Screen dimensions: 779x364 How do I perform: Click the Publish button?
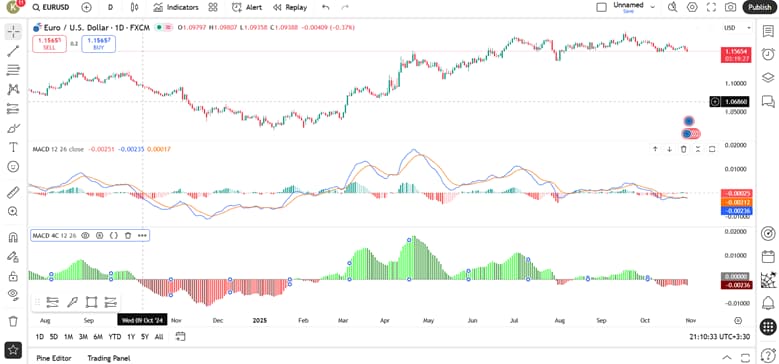point(760,7)
